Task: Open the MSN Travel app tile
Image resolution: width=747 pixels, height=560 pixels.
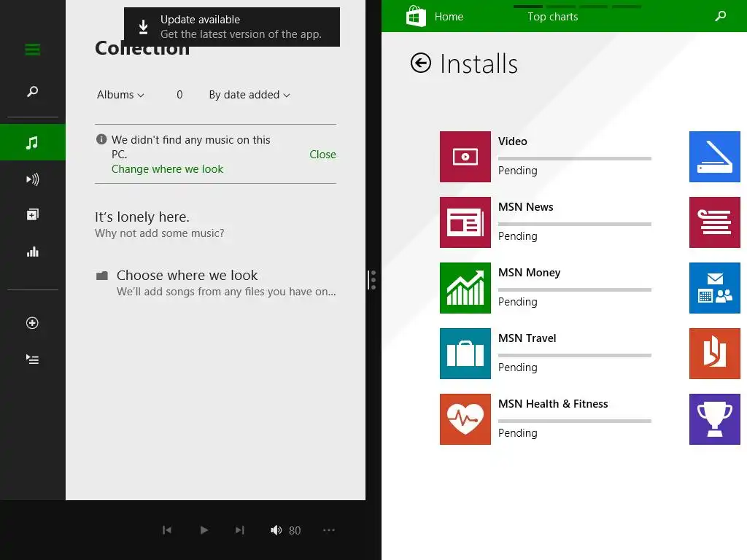Action: pyautogui.click(x=465, y=354)
